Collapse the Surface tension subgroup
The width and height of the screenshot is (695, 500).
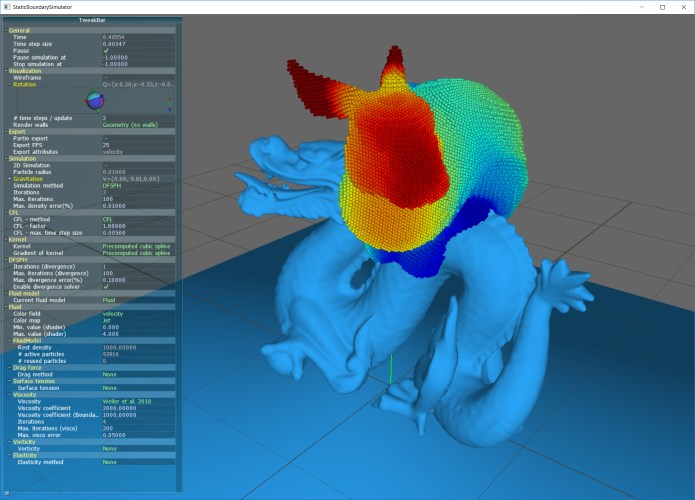pyautogui.click(x=10, y=381)
